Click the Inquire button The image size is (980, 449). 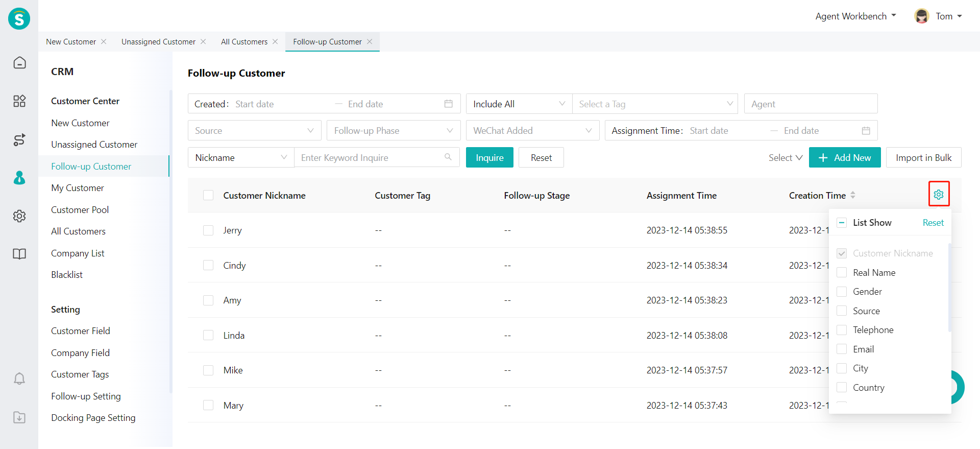[489, 157]
